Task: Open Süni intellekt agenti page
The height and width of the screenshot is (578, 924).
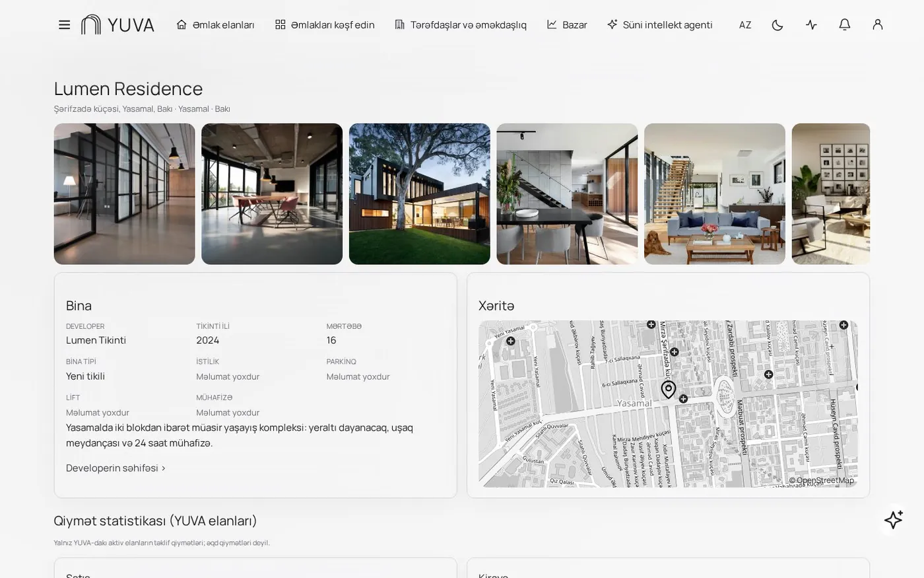Action: coord(660,25)
